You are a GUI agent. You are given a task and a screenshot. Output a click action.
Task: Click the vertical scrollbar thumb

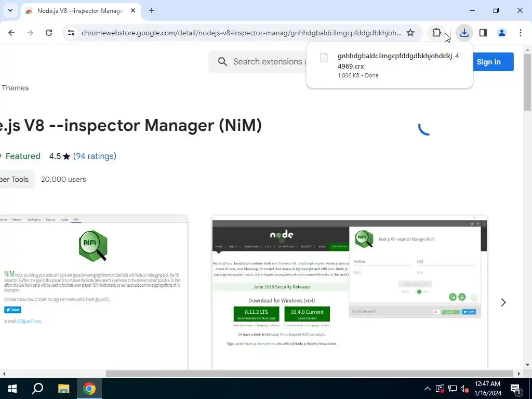point(527,82)
